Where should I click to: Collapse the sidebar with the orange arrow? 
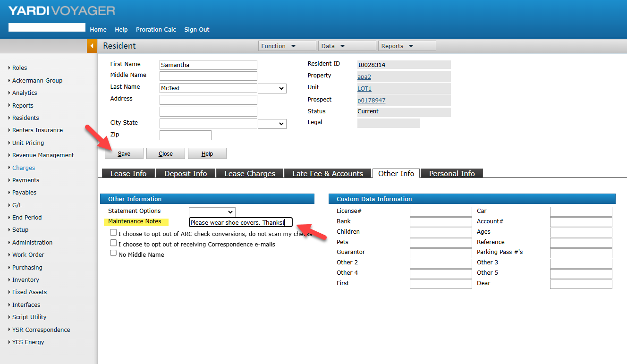click(92, 46)
